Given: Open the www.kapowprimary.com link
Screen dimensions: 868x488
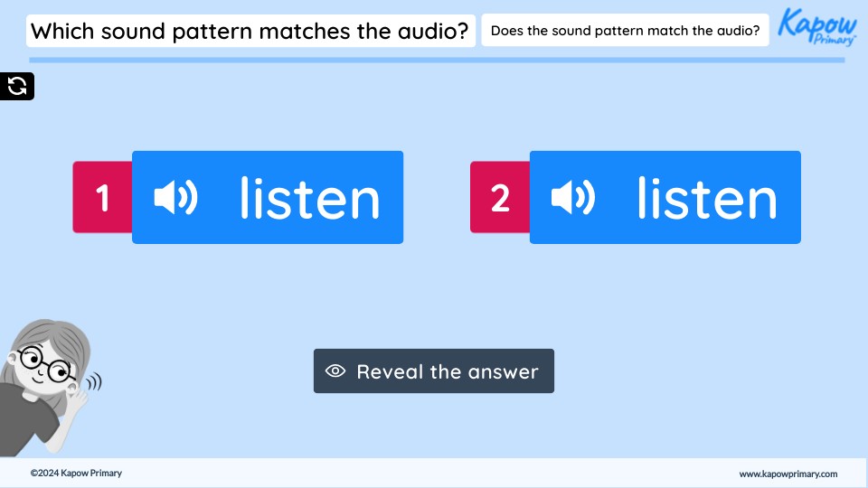Looking at the screenshot, I should [788, 474].
